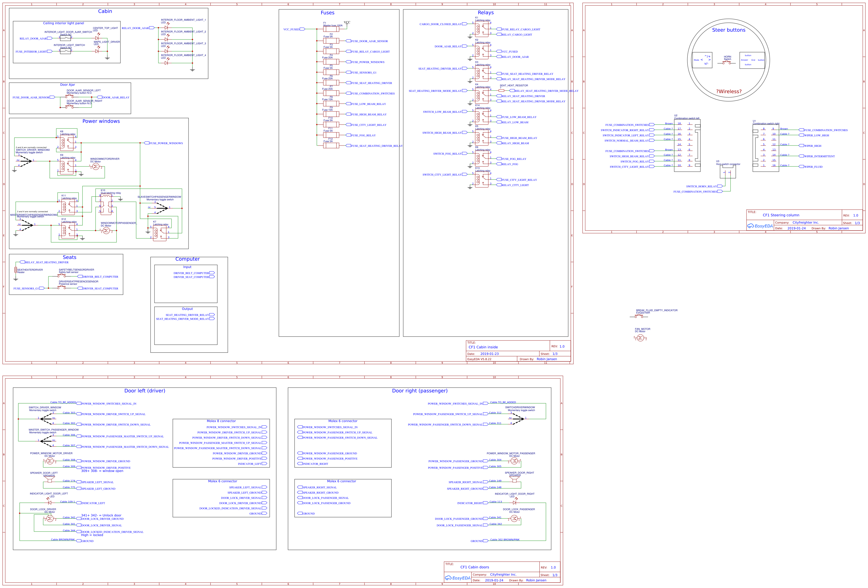This screenshot has height=588, width=868.
Task: Select the SEAT_HEAT_RESISTOR component
Action: tap(501, 91)
